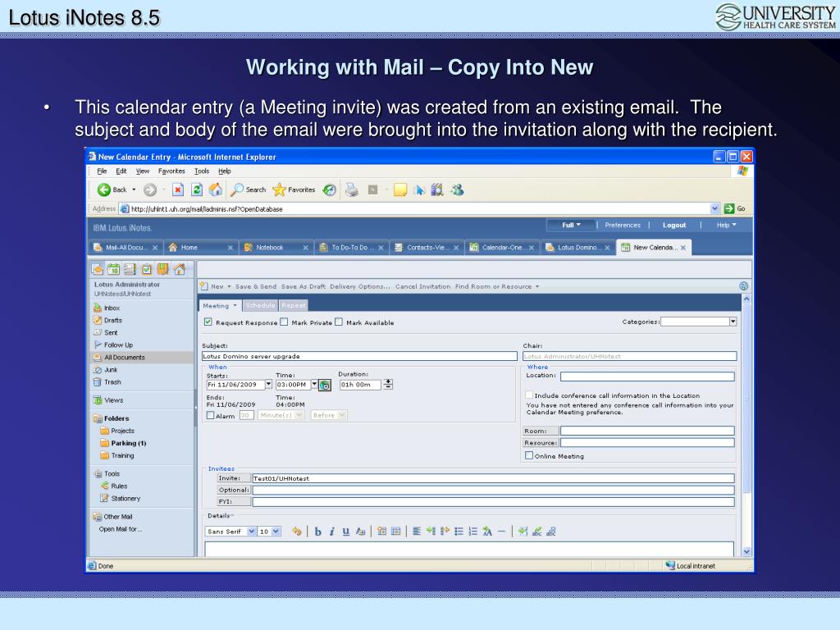Open the start time dropdown arrow
This screenshot has height=630, width=840.
[314, 384]
